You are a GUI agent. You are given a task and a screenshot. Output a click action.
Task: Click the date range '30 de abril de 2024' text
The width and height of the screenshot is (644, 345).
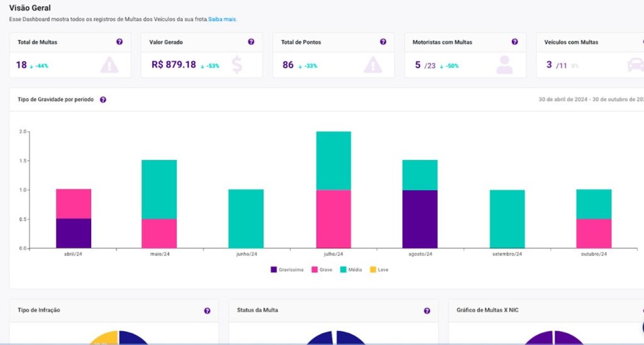(x=563, y=99)
